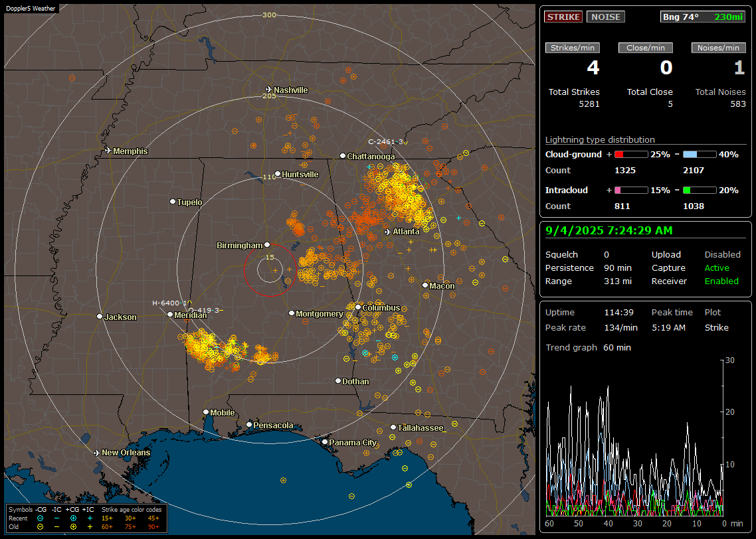Click the 15 mile range ring label

coord(270,257)
